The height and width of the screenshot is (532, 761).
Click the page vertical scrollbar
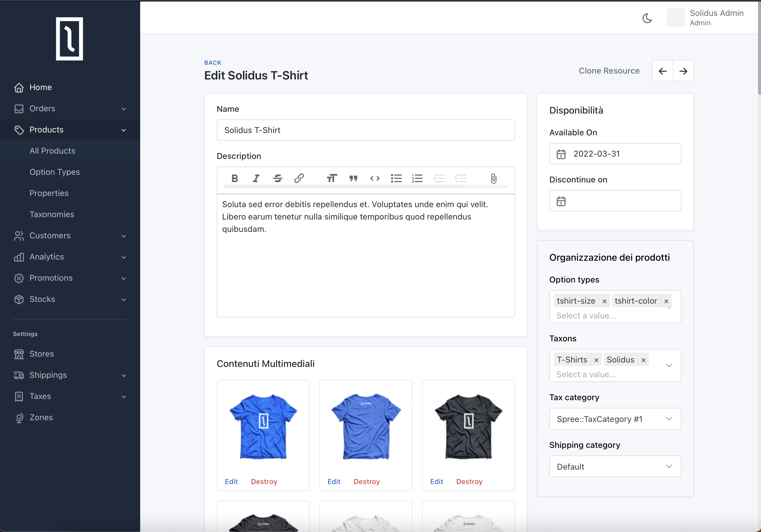[759, 48]
